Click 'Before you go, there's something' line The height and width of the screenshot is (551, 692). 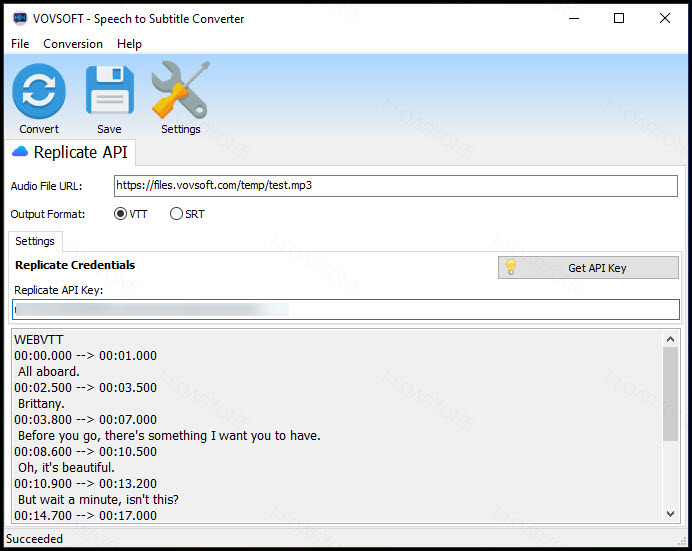tap(169, 436)
